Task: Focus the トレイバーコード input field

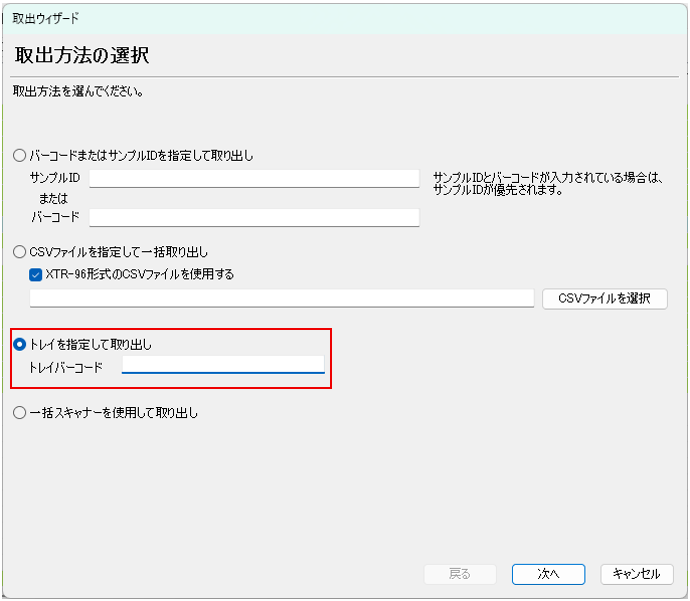Action: click(223, 365)
